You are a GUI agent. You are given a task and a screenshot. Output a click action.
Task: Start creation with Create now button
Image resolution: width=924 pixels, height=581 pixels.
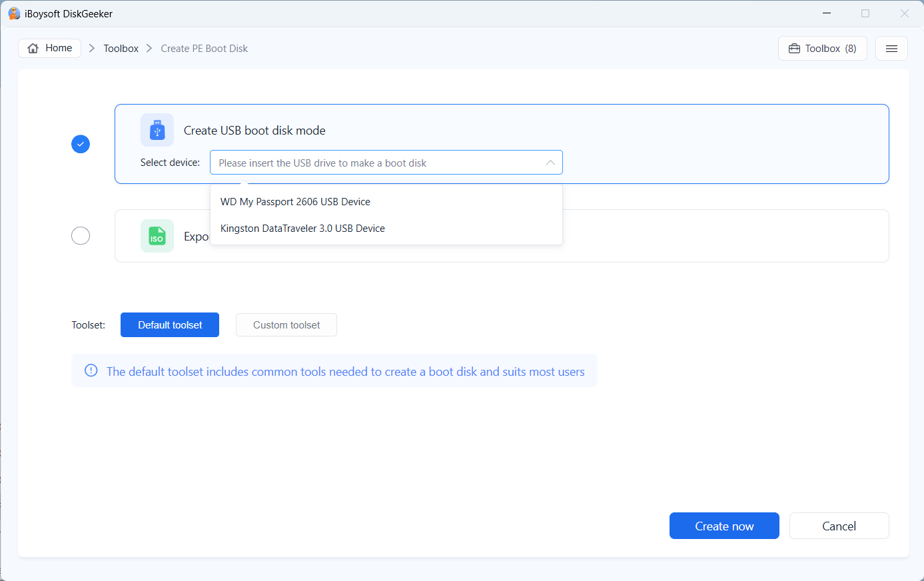tap(724, 526)
